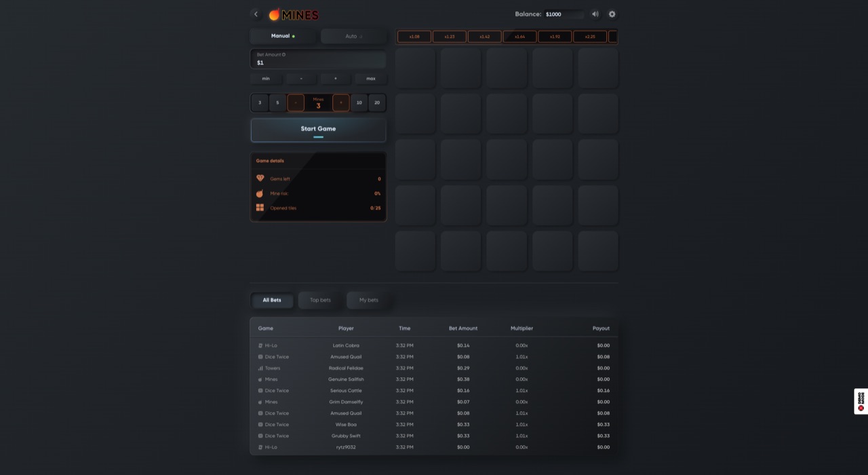Click the gem icon beside Gems left

point(260,178)
